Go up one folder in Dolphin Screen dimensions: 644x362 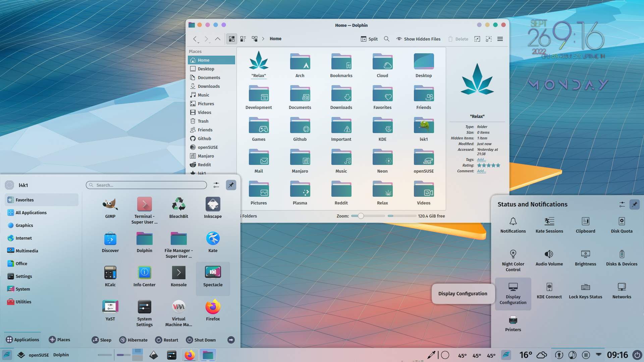point(218,39)
